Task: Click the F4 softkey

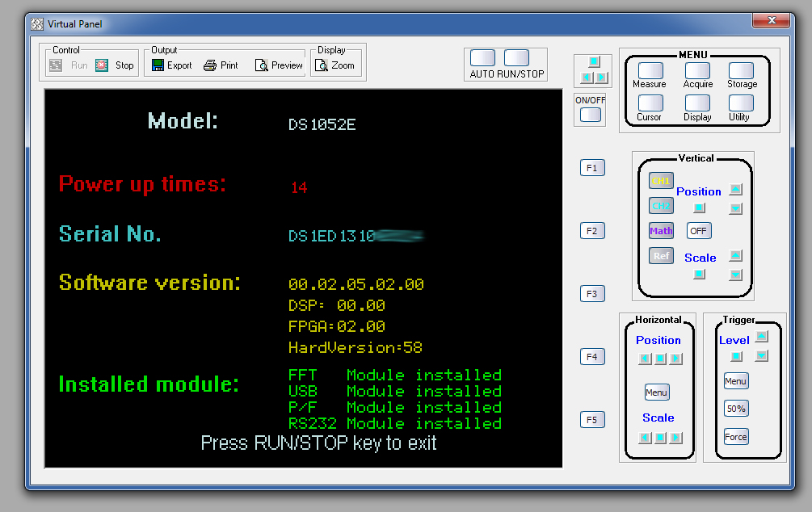Action: (592, 357)
